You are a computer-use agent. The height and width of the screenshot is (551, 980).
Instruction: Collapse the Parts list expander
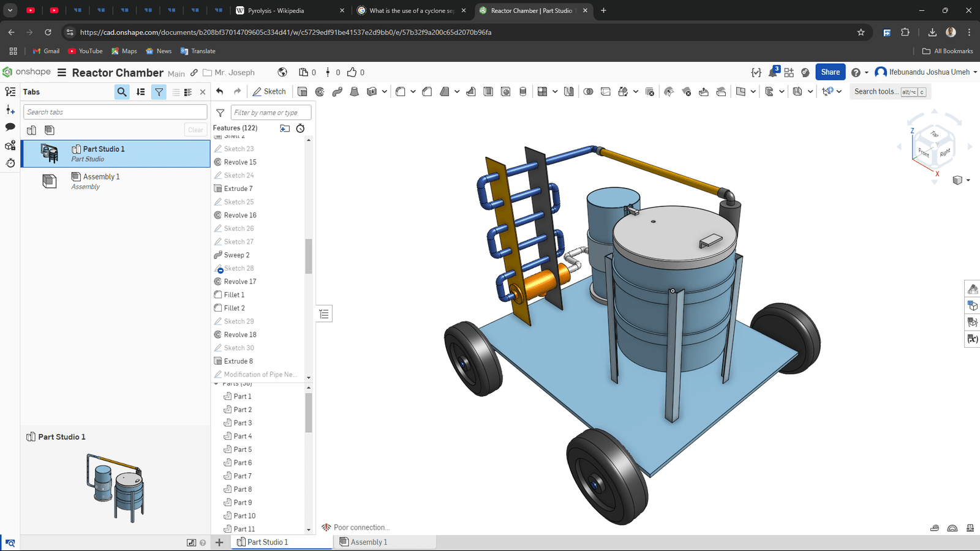point(216,384)
